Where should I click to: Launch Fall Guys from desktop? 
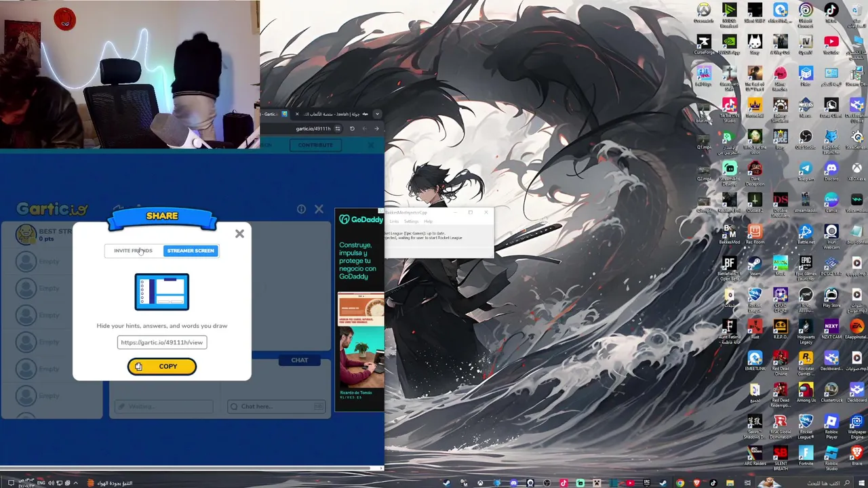(x=704, y=77)
